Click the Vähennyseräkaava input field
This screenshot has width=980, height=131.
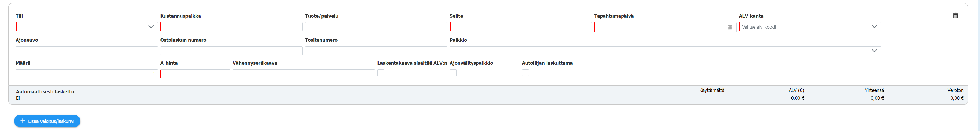click(x=304, y=74)
